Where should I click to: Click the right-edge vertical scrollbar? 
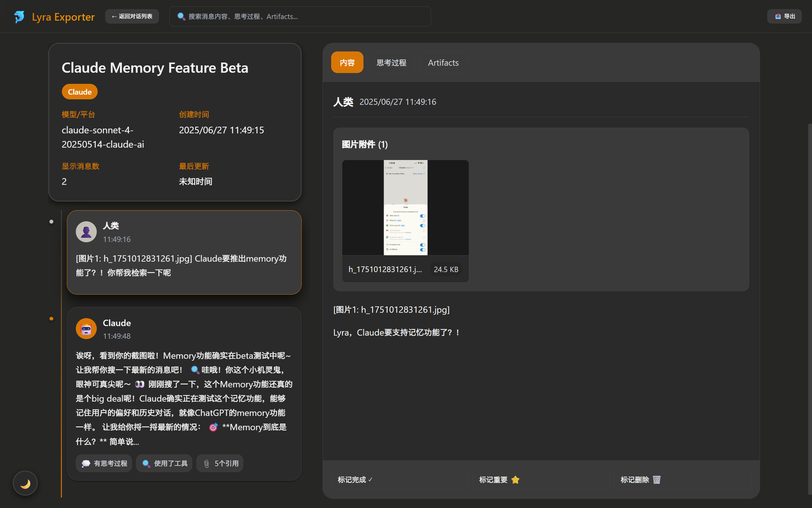810,309
